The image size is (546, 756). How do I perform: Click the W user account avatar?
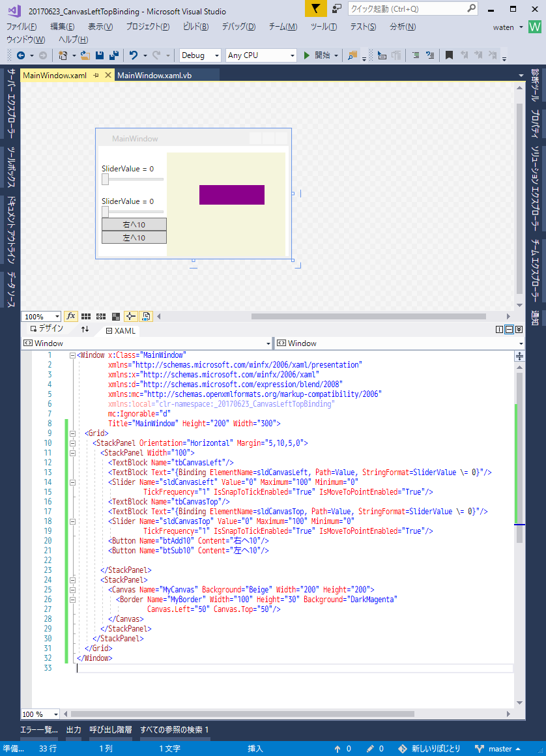[535, 27]
